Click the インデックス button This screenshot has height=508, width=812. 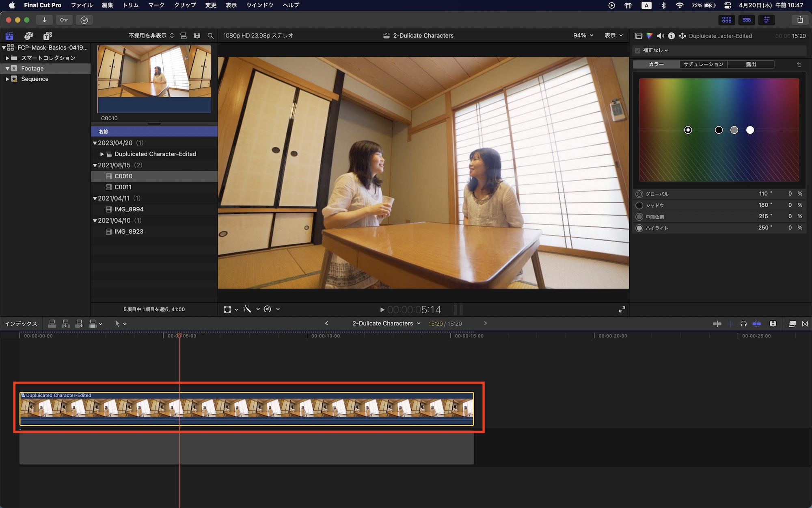click(21, 324)
